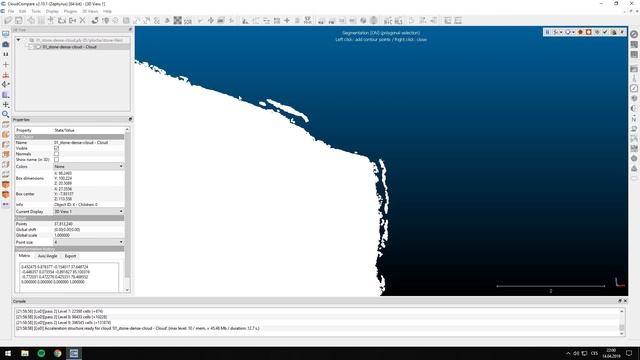Open the File menu
Viewport: 640px width, 360px height.
click(11, 11)
